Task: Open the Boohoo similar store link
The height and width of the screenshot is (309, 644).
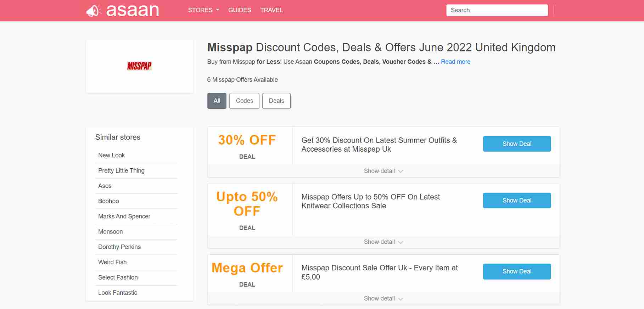Action: 108,201
